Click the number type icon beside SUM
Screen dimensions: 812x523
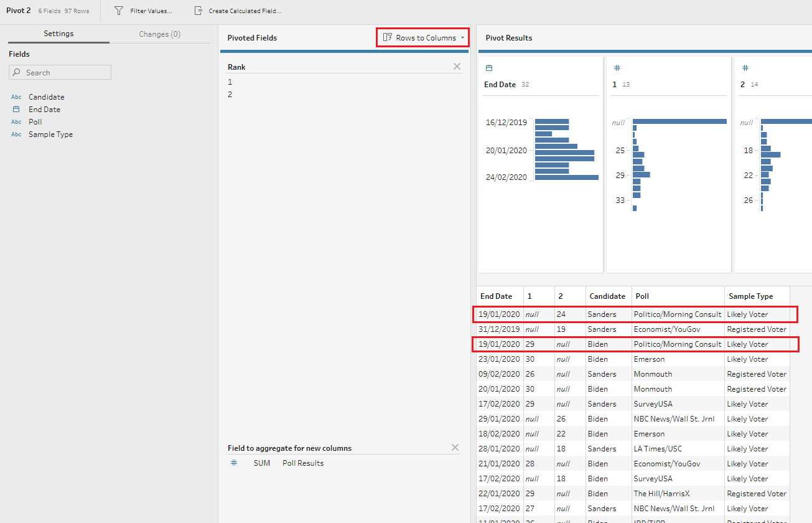(x=234, y=463)
